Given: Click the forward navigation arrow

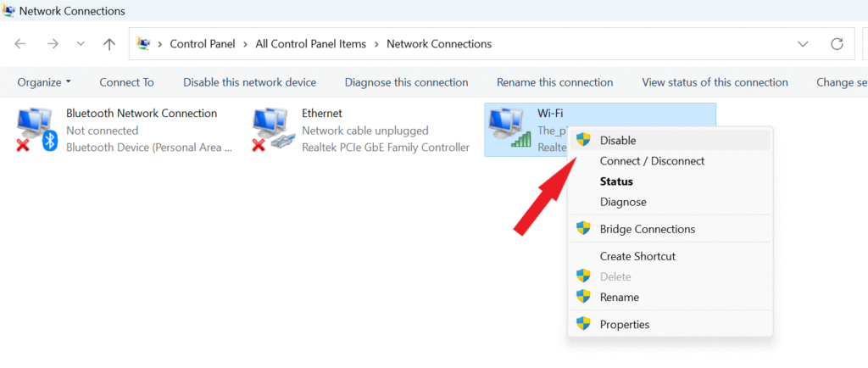Looking at the screenshot, I should [52, 44].
